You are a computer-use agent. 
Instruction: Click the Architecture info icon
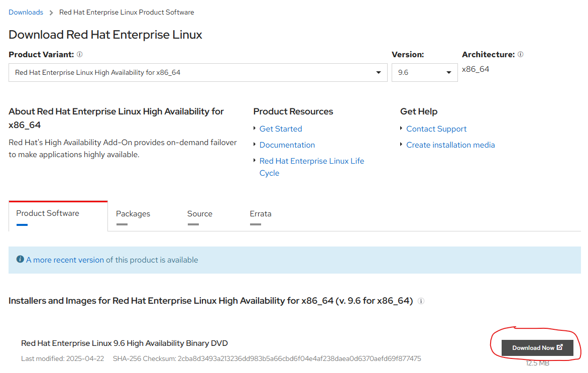click(x=521, y=54)
